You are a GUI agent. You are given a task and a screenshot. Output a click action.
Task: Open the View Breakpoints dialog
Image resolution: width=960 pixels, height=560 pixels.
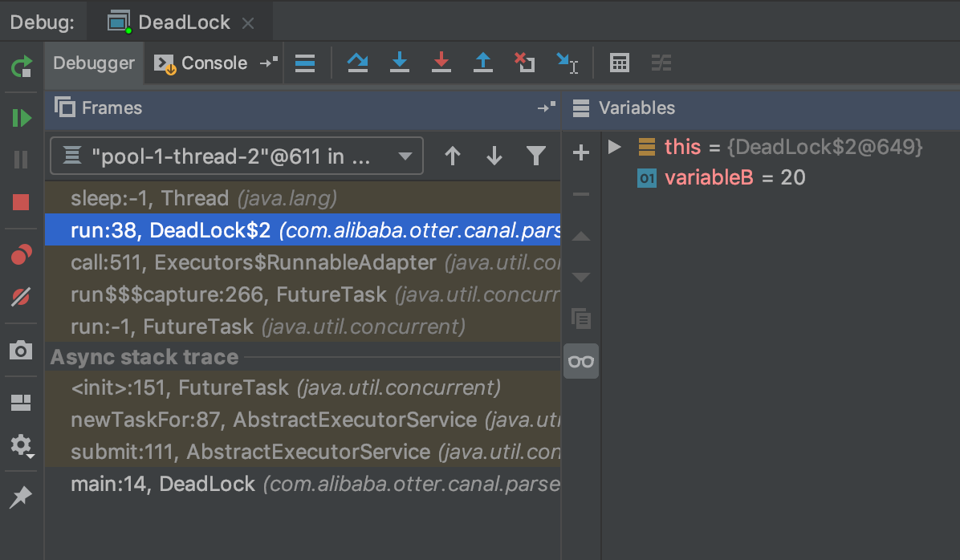[x=22, y=255]
